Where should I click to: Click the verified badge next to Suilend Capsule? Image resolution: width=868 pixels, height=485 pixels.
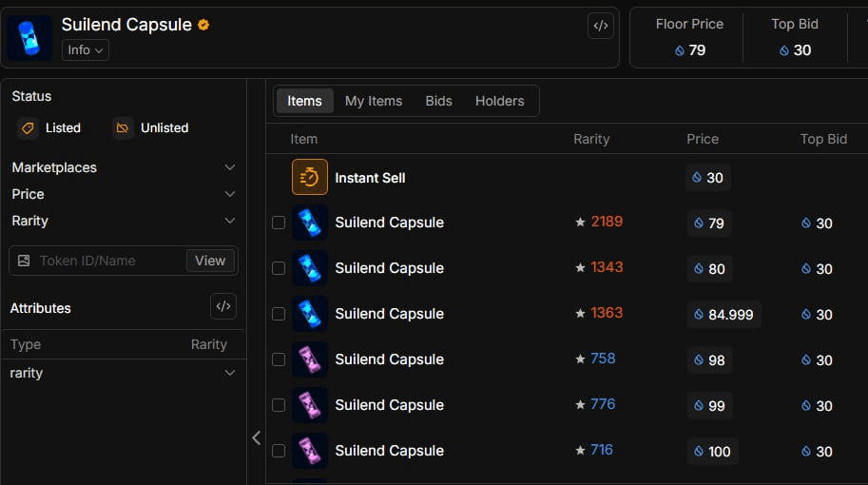tap(203, 25)
